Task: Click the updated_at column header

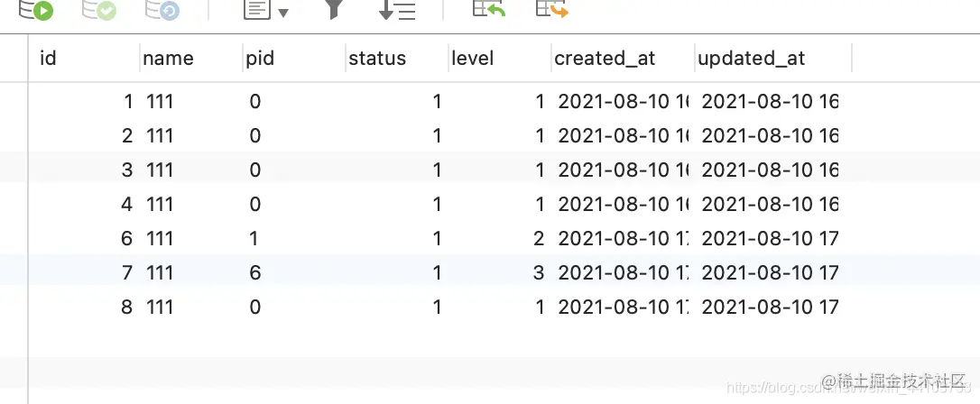Action: click(773, 58)
